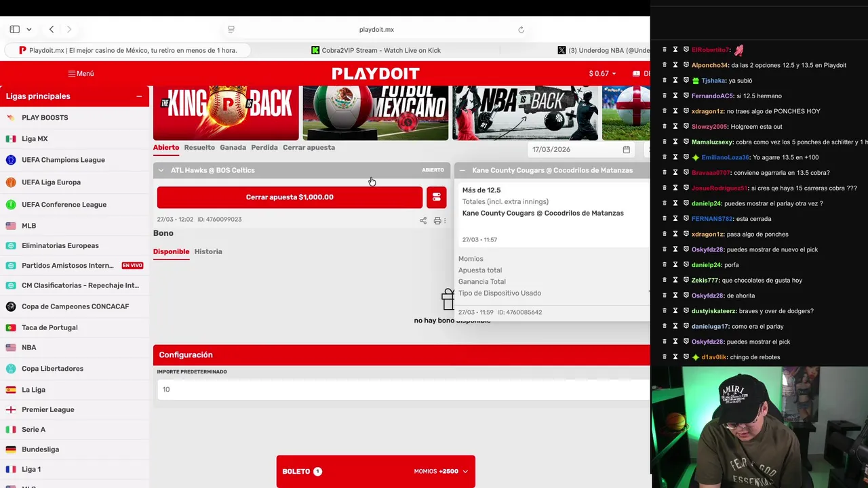Select the MLB flag icon
Viewport: 868px width, 488px height.
tap(11, 226)
